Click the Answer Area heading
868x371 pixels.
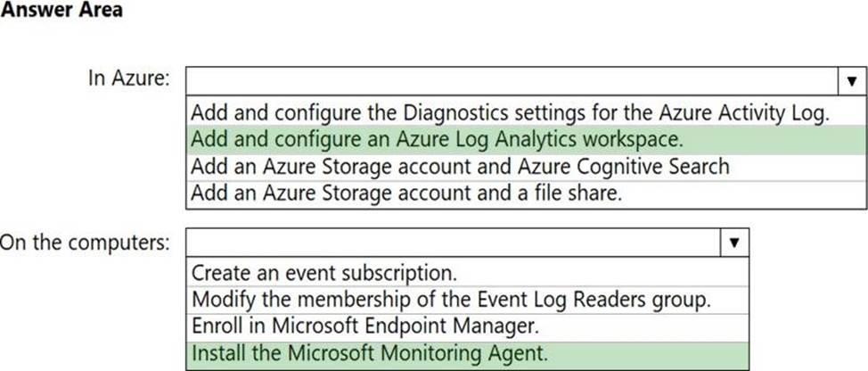click(x=61, y=10)
